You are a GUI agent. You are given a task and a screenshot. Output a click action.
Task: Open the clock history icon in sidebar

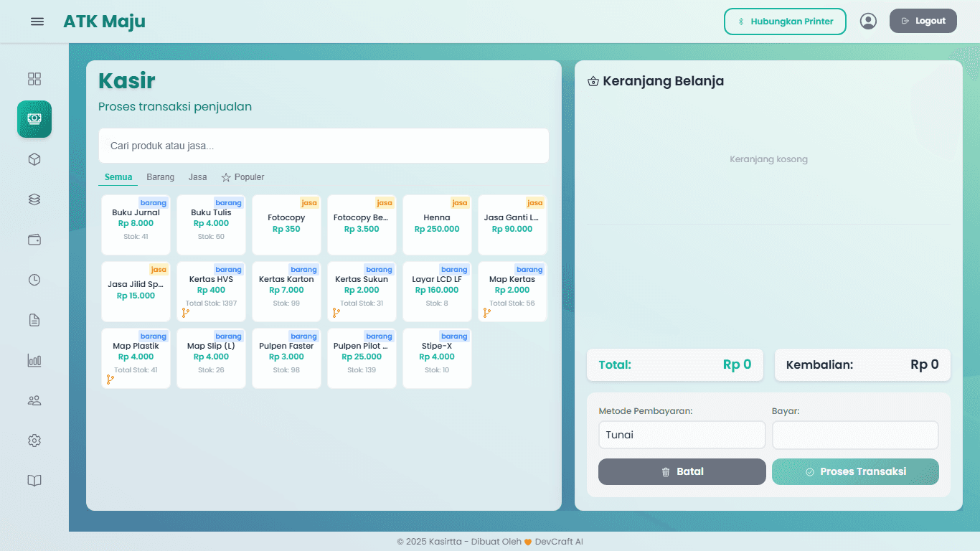pyautogui.click(x=34, y=280)
